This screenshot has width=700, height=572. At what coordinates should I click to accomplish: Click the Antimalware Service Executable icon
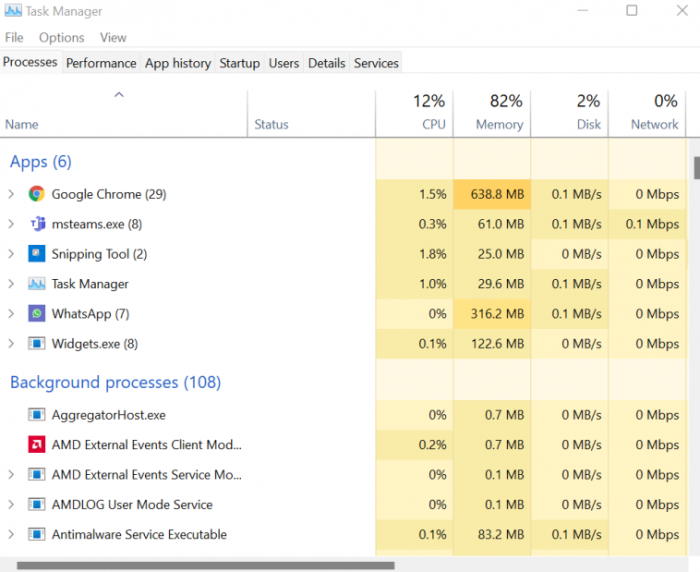point(37,534)
